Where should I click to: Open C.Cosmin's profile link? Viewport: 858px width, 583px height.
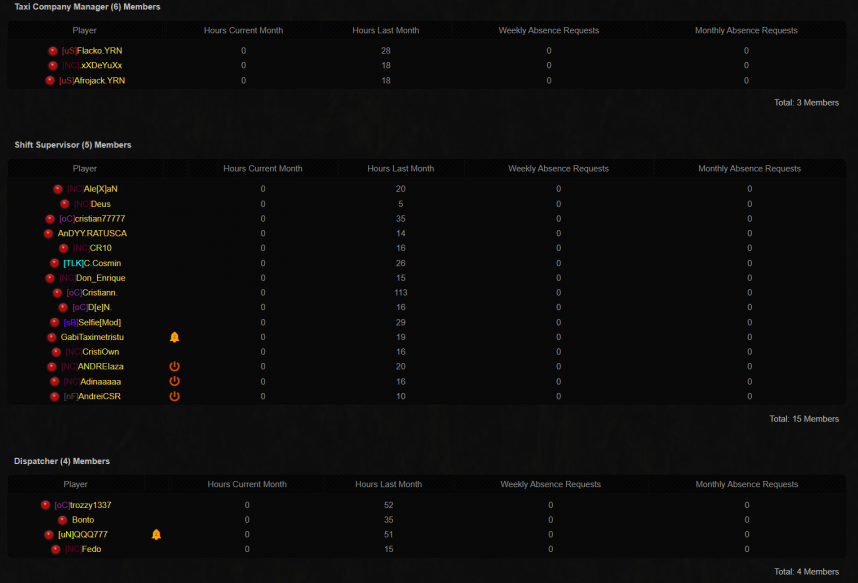[x=102, y=263]
